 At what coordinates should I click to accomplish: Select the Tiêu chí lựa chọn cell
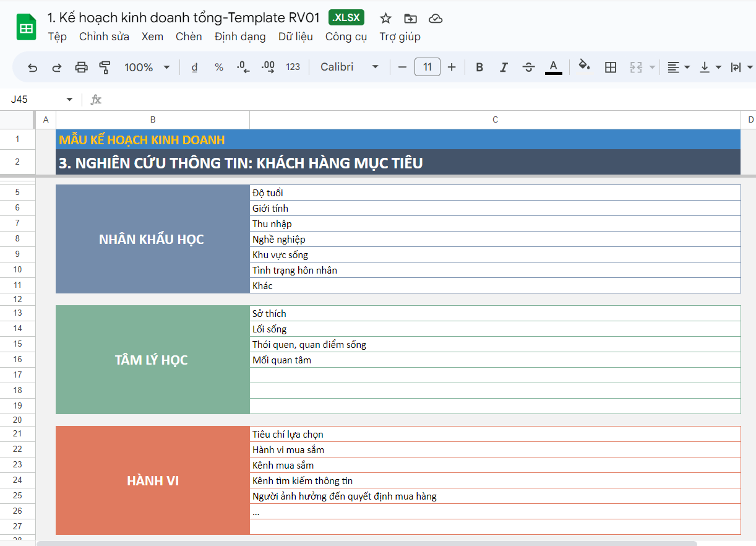pos(495,434)
